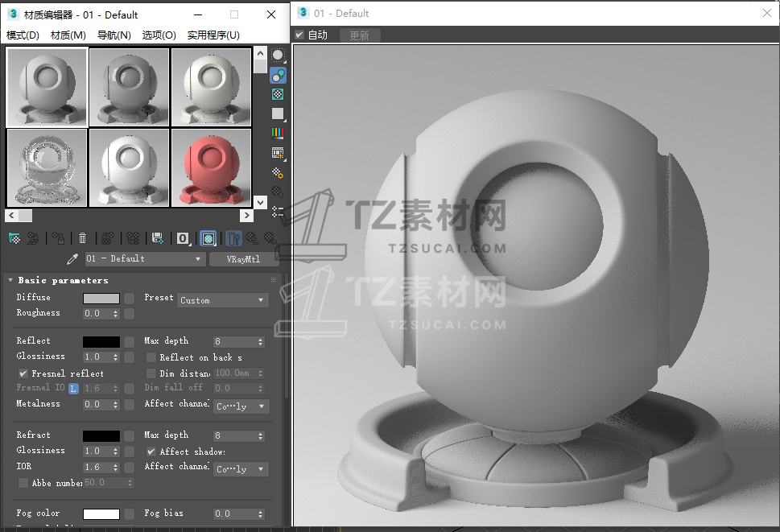The height and width of the screenshot is (532, 780).
Task: Pick material from object with eyedropper
Action: [x=72, y=259]
